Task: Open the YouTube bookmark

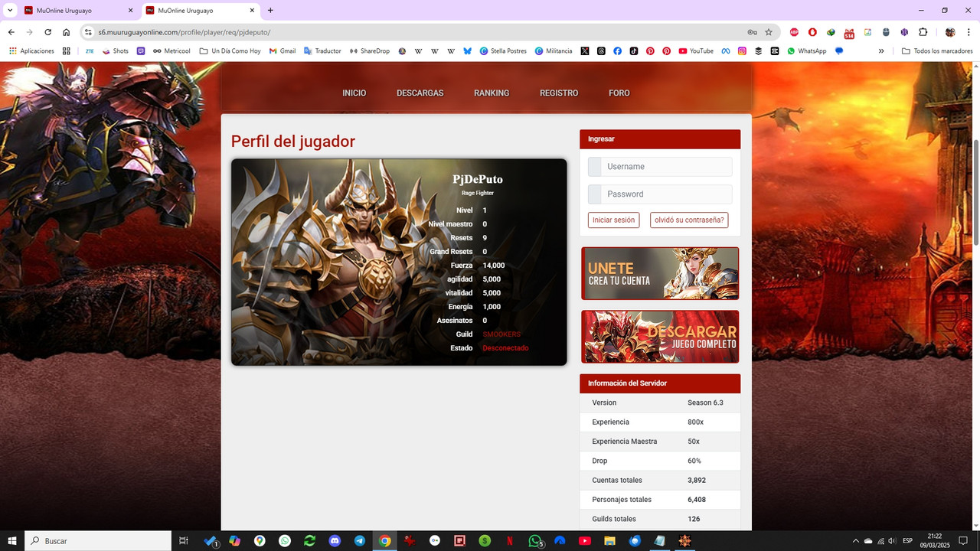Action: [x=695, y=51]
